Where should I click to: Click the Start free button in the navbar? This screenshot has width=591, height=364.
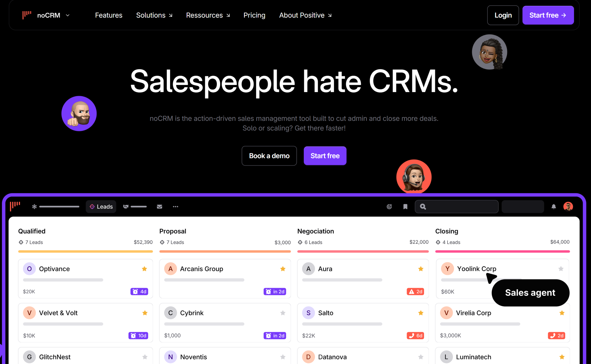point(548,15)
